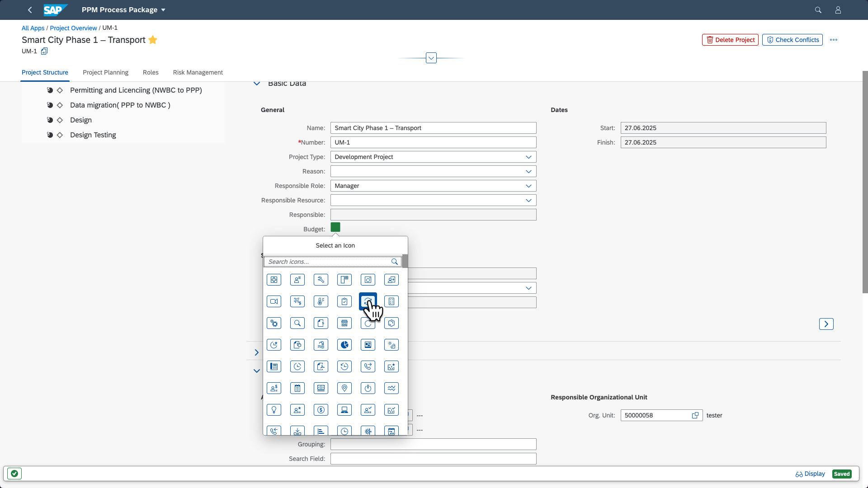Viewport: 868px width, 488px height.
Task: Click the green status check icon
Action: pos(14,474)
